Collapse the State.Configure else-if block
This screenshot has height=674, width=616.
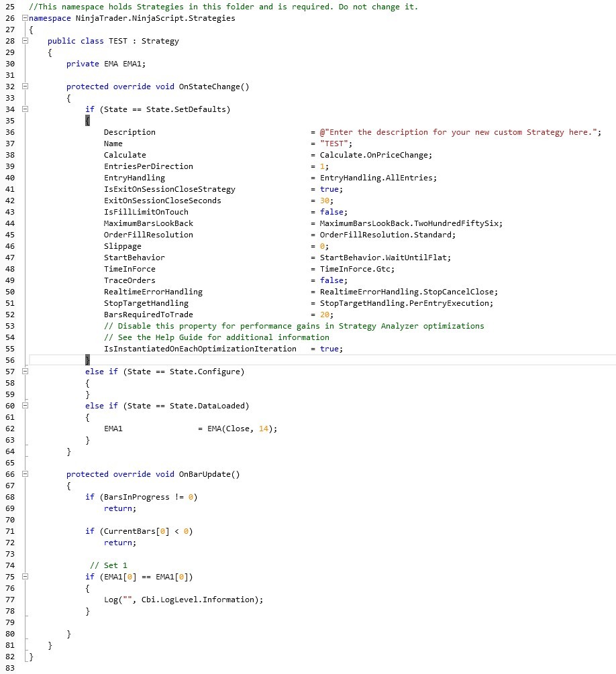[x=25, y=372]
